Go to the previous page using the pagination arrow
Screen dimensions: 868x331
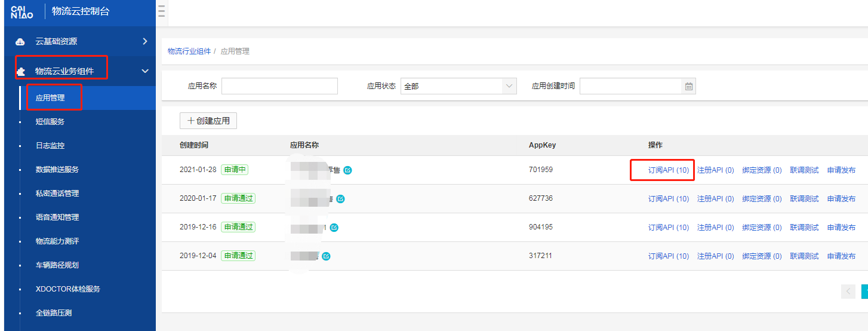848,292
